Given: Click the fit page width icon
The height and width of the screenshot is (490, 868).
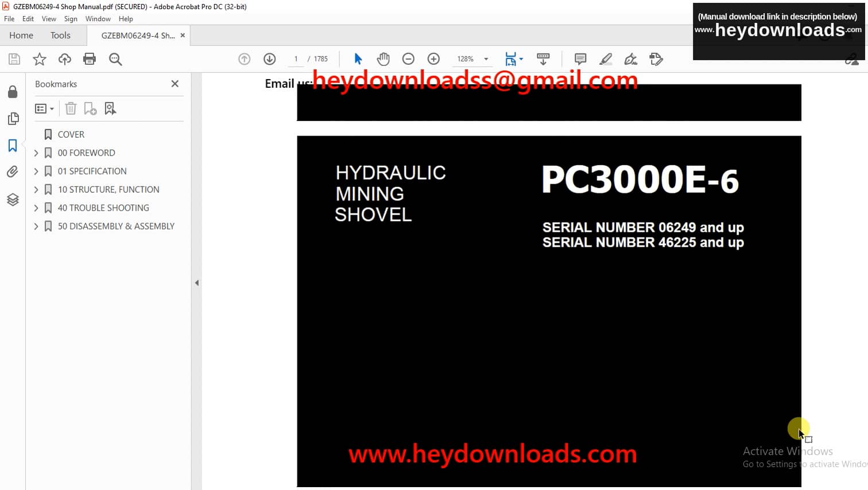Looking at the screenshot, I should 510,59.
